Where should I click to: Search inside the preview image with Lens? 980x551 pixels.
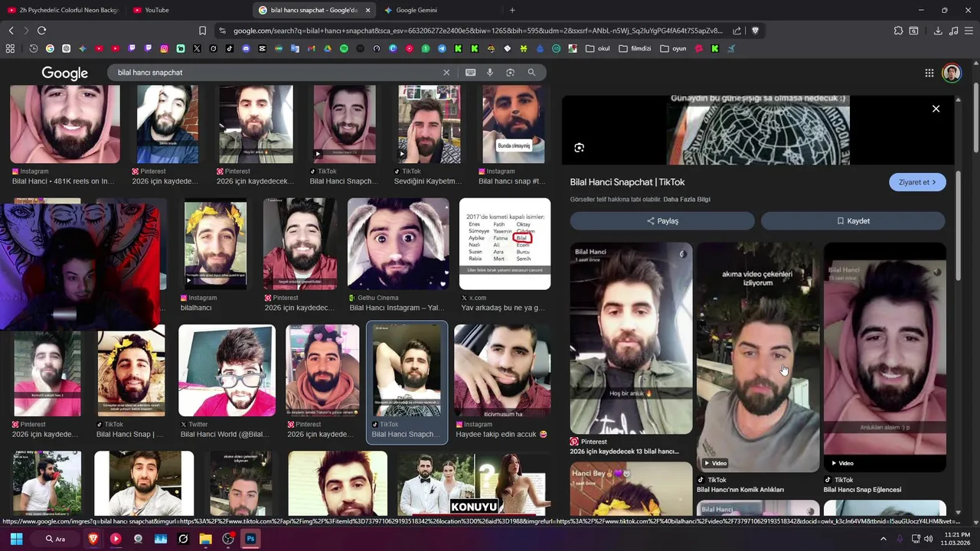[x=579, y=148]
